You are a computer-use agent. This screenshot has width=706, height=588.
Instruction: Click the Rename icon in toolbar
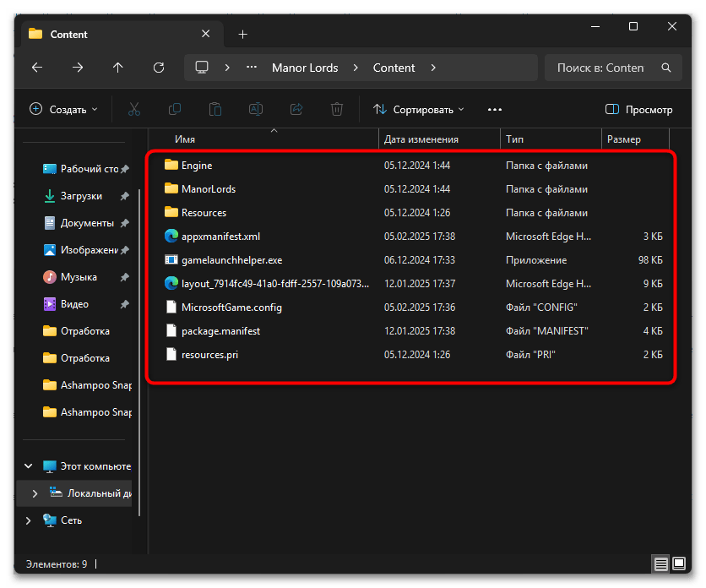(256, 109)
